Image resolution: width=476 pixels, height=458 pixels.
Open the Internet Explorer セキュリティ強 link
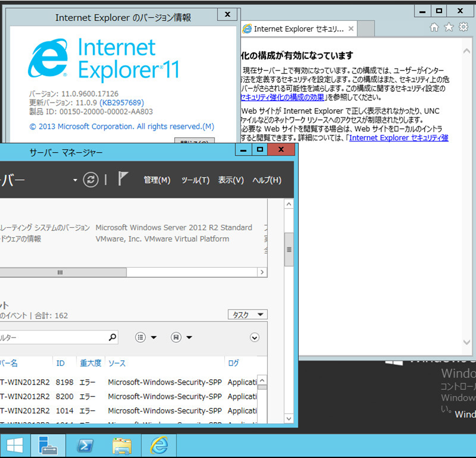pos(399,138)
